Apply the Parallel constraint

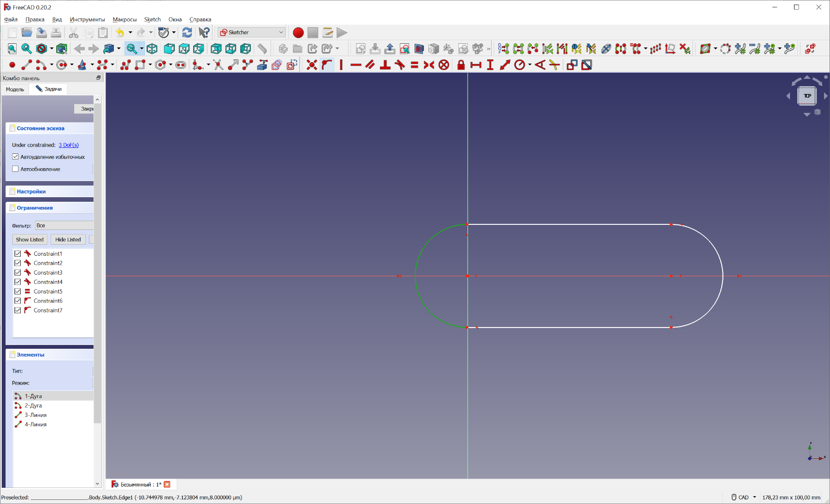[x=370, y=65]
